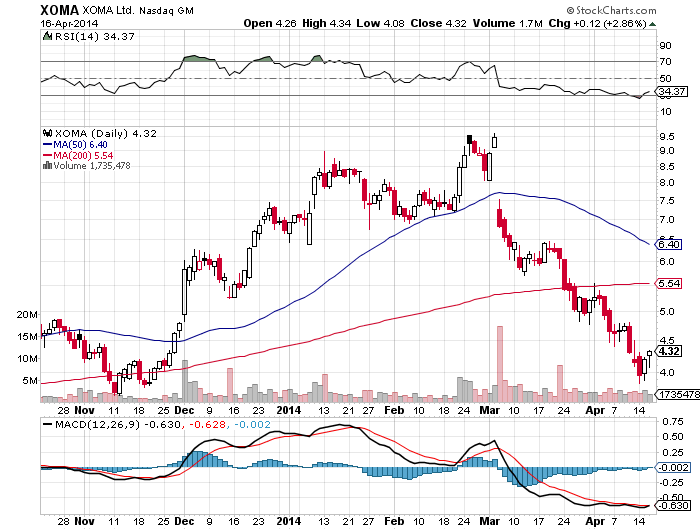This screenshot has width=700, height=530.
Task: Click the High 4.34 value
Action: (326, 23)
